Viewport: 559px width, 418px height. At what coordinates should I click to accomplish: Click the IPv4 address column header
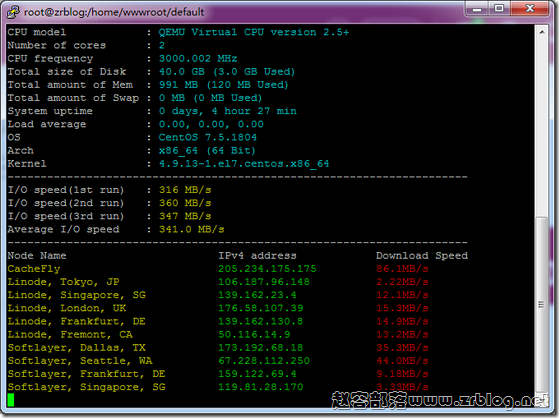pyautogui.click(x=257, y=256)
